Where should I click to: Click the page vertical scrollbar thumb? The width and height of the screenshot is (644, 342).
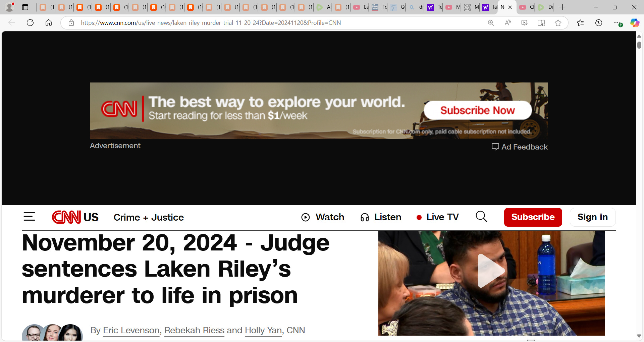coord(639,45)
